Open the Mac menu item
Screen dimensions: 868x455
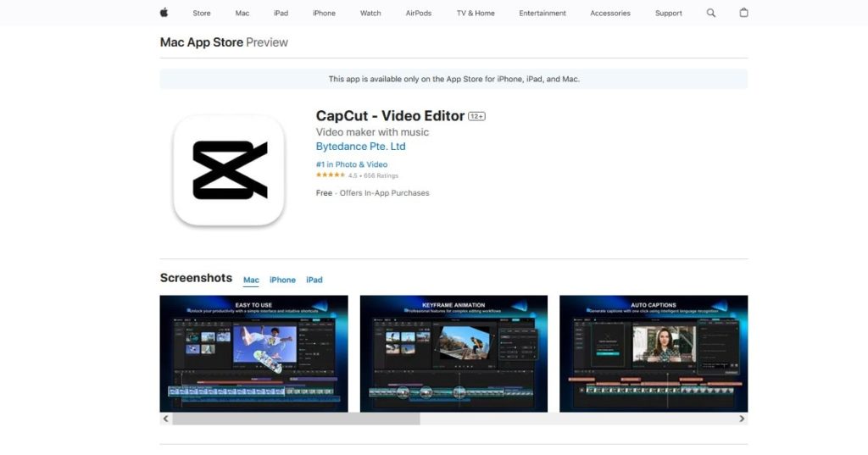pyautogui.click(x=242, y=14)
